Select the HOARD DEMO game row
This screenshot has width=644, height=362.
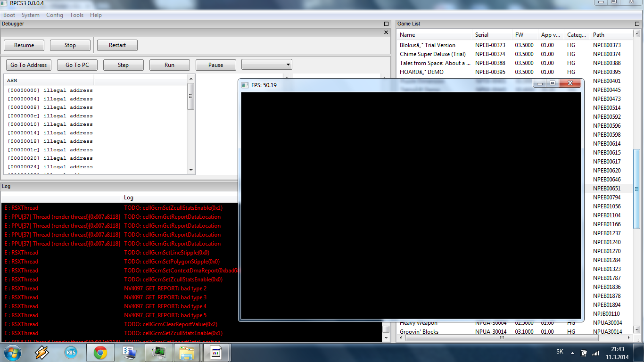click(515, 72)
